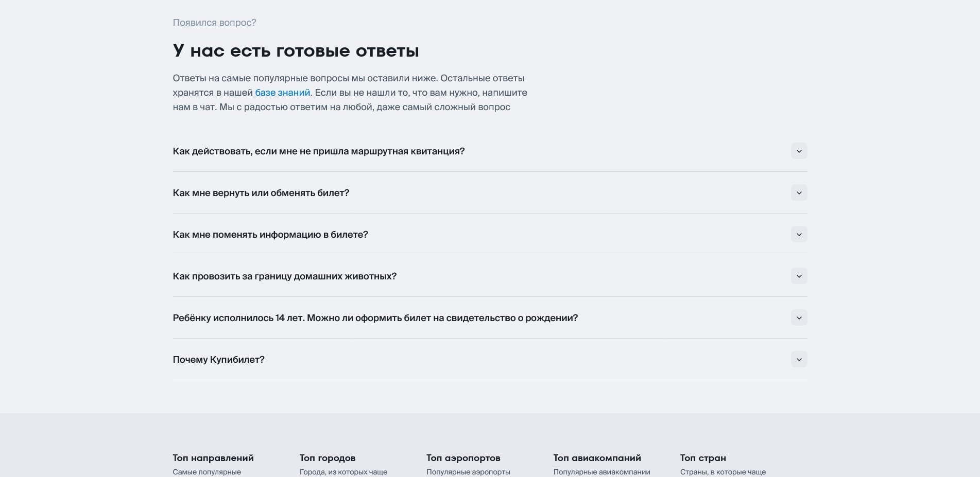980x477 pixels.
Task: Open the 'базе знаний' link
Action: 283,93
